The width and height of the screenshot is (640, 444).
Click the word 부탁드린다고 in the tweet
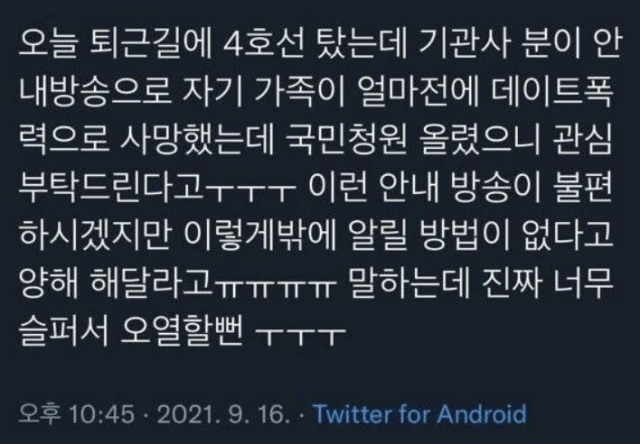point(111,187)
